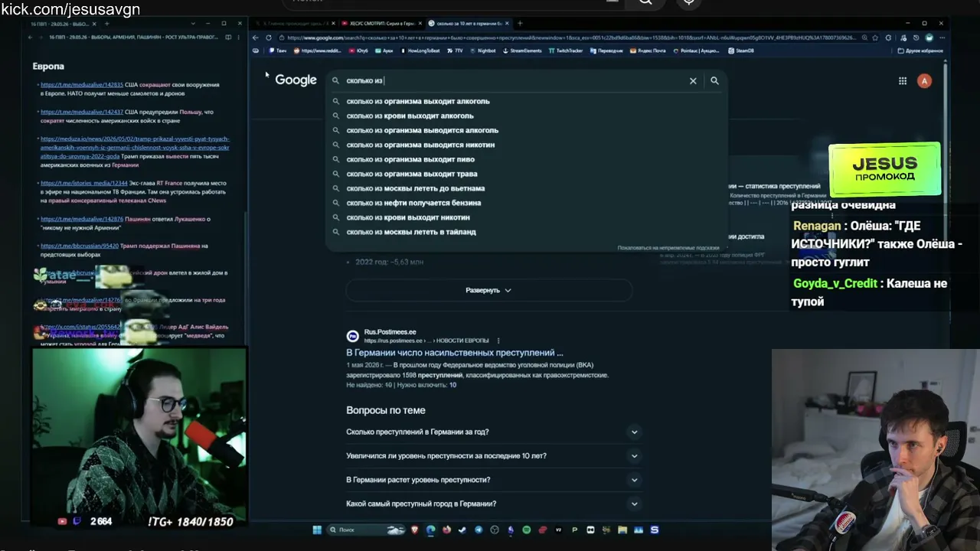This screenshot has height=551, width=980.
Task: Open Microsoft Edge from the taskbar
Action: click(x=430, y=530)
